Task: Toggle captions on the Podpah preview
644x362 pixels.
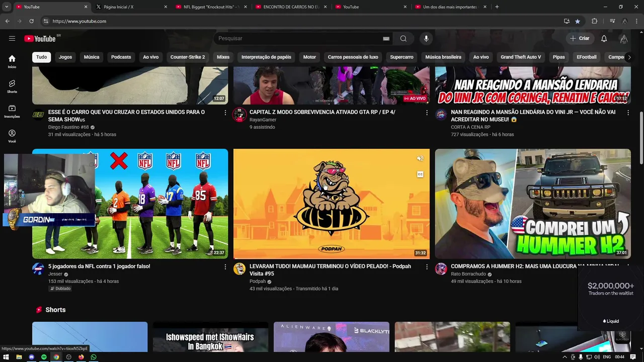Action: pyautogui.click(x=420, y=174)
